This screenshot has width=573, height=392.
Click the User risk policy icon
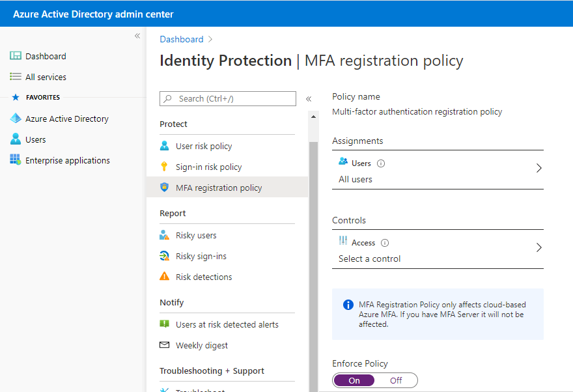pyautogui.click(x=165, y=146)
